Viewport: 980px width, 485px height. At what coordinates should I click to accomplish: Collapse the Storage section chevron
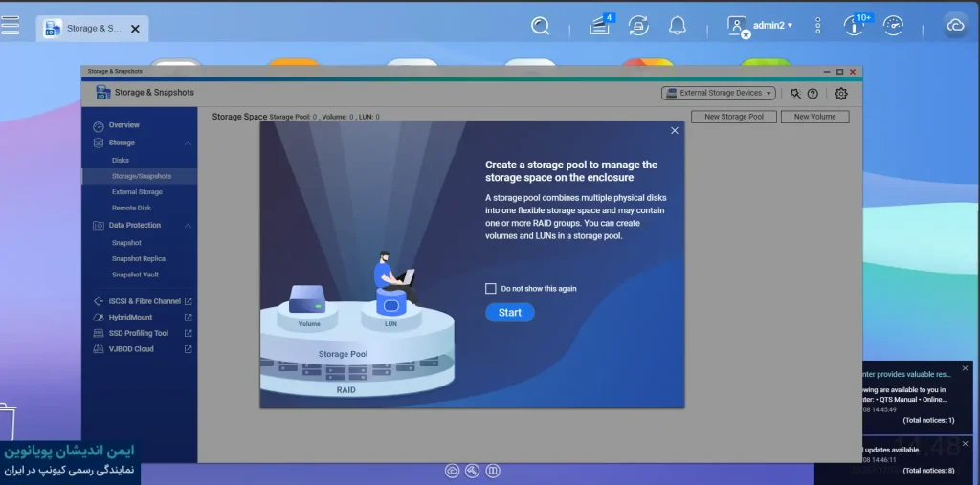tap(189, 143)
